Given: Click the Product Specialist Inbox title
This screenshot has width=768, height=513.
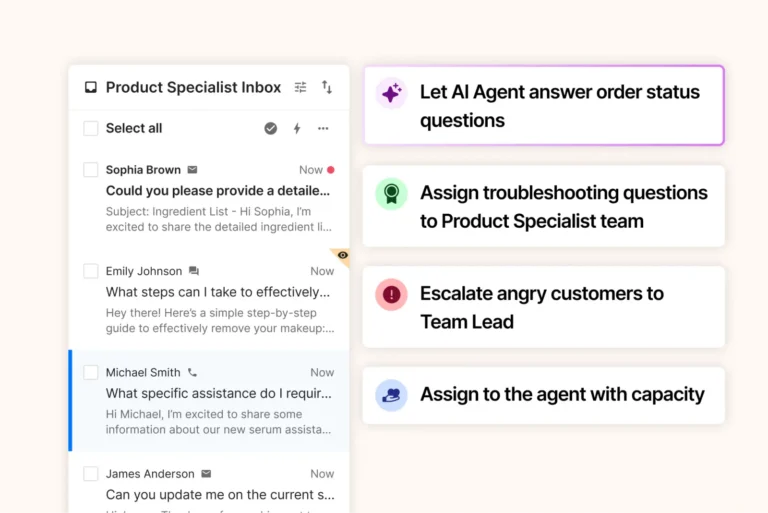Looking at the screenshot, I should pyautogui.click(x=193, y=87).
